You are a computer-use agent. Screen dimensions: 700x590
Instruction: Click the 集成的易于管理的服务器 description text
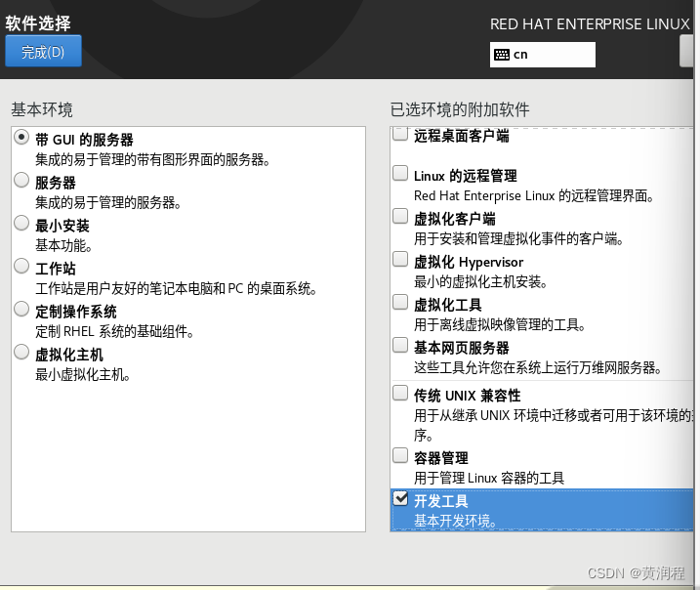point(108,203)
